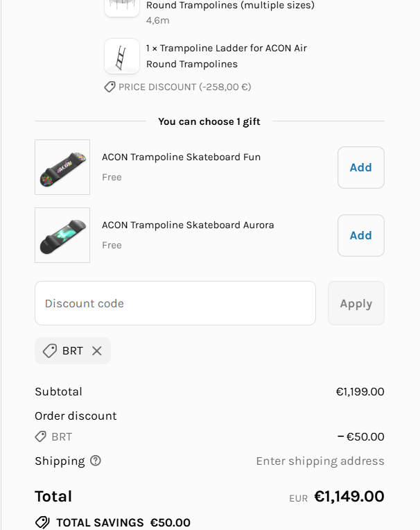Click the price discount tag icon

[110, 87]
